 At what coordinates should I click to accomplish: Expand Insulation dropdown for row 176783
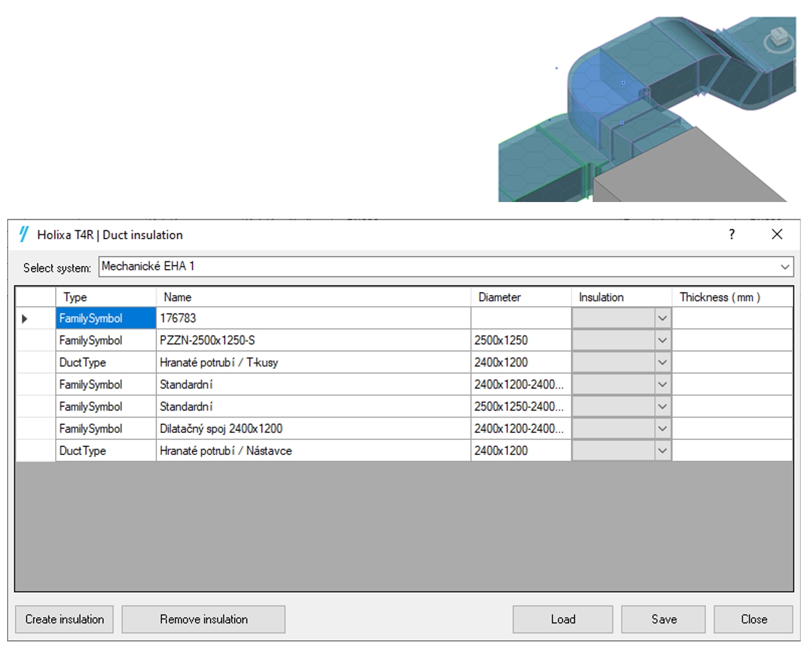pyautogui.click(x=662, y=318)
